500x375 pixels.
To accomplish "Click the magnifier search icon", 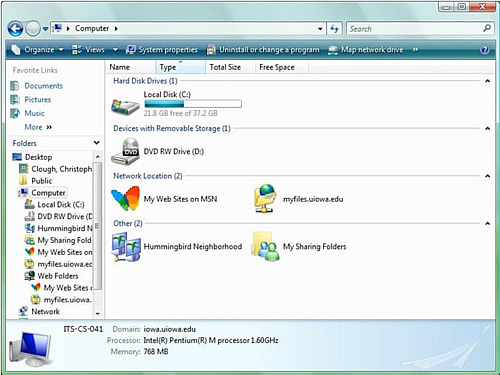I will [487, 28].
